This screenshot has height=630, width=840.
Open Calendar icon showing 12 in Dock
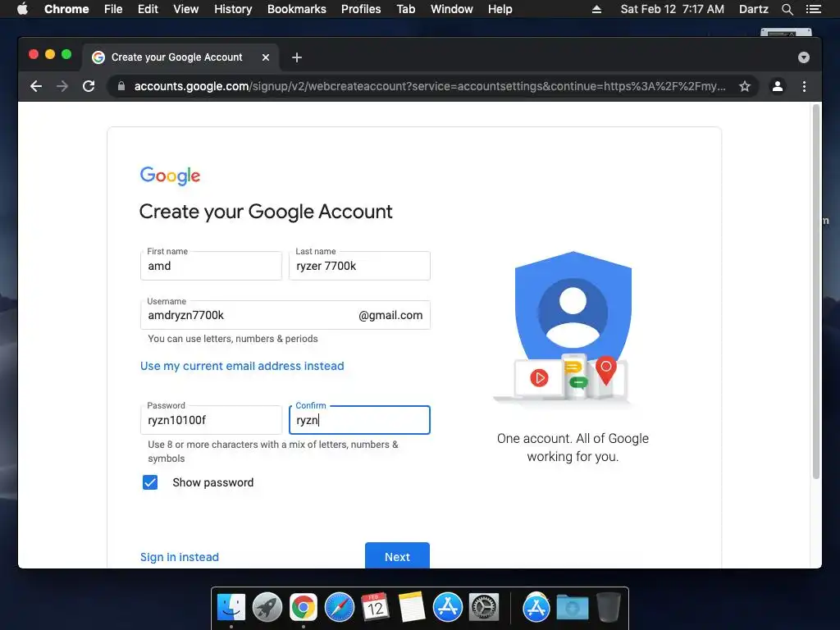375,608
